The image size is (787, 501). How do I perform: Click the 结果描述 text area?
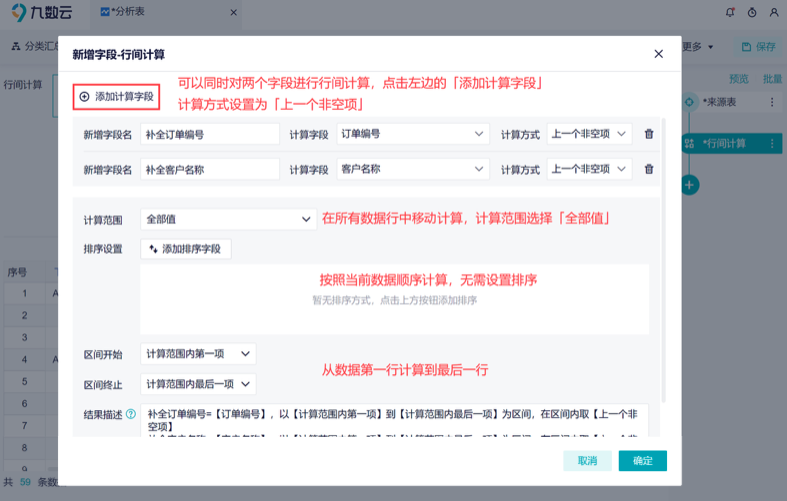click(394, 420)
